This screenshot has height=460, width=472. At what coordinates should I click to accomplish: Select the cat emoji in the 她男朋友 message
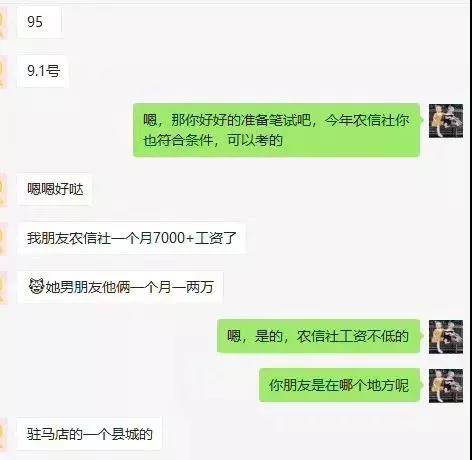click(36, 286)
